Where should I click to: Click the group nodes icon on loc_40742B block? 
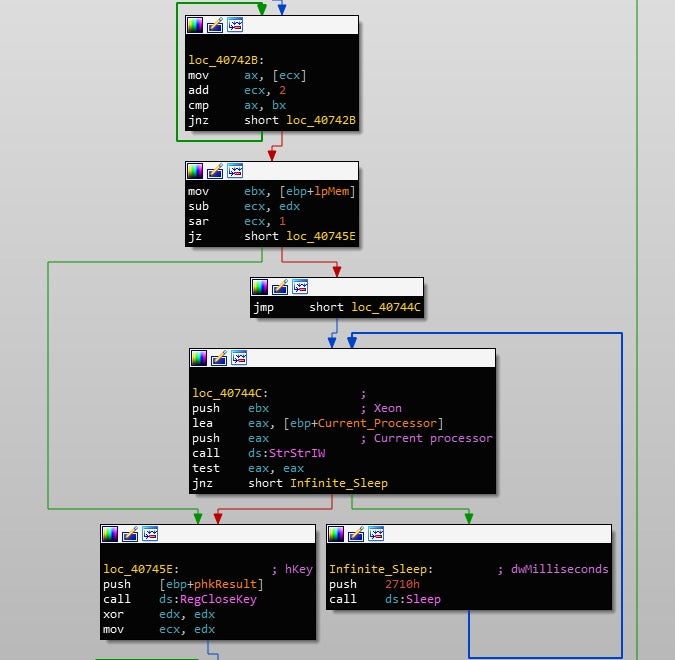tap(235, 25)
